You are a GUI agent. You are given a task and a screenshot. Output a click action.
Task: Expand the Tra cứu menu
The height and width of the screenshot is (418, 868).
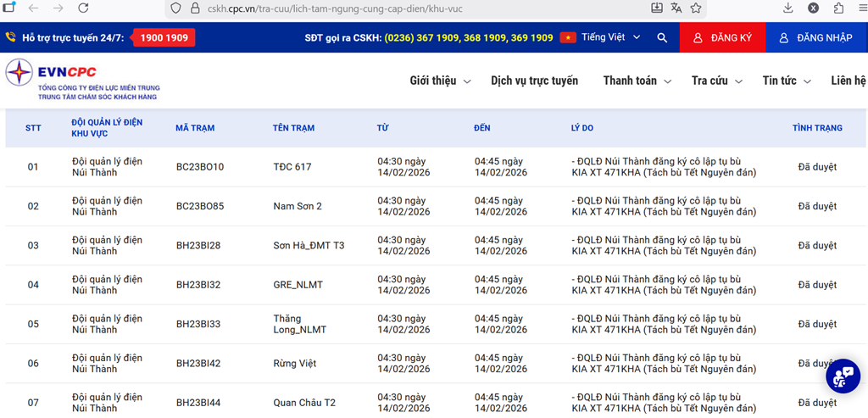(x=716, y=81)
